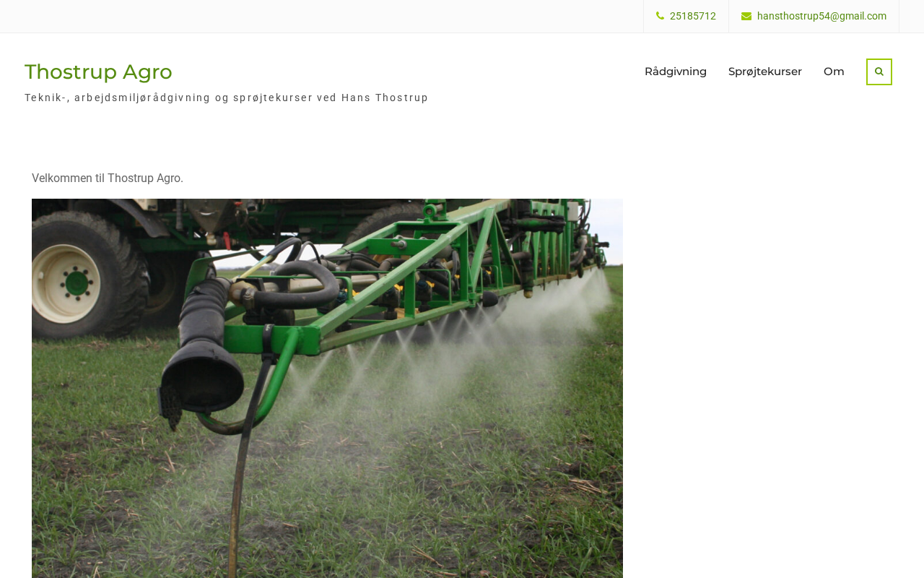Click the phone handset icon
This screenshot has height=578, width=924.
[x=660, y=16]
